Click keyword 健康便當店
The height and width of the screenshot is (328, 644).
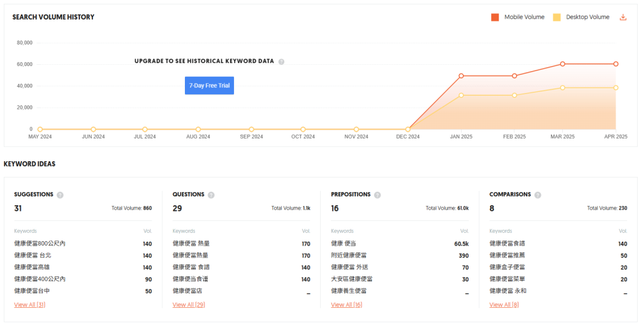pyautogui.click(x=187, y=291)
